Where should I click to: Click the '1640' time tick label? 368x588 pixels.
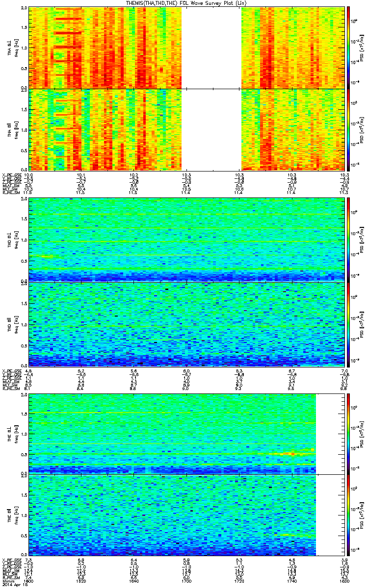pos(135,581)
